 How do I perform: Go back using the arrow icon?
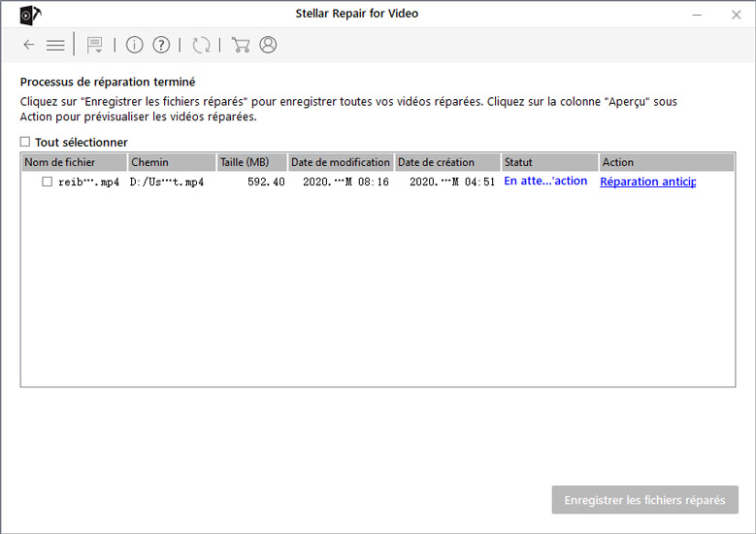click(x=29, y=45)
